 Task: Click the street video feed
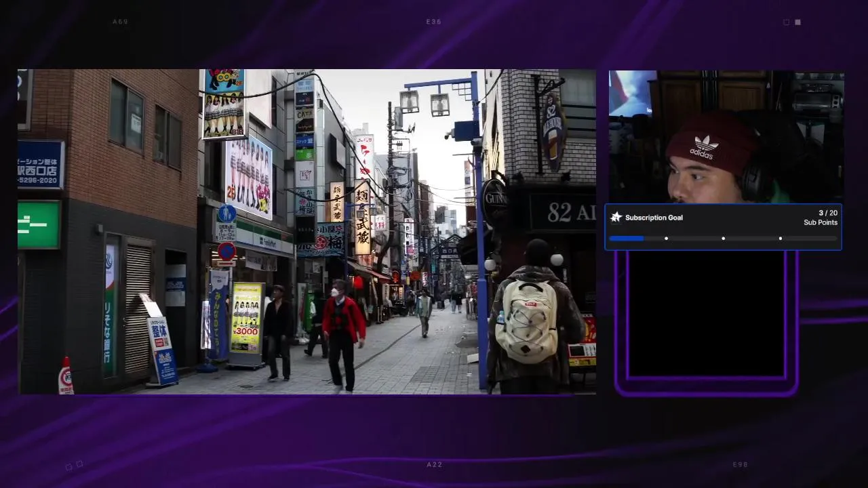tap(307, 232)
